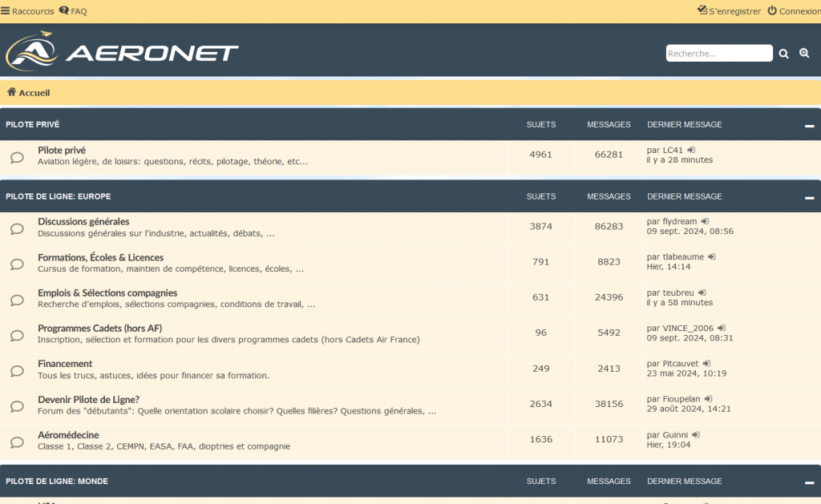This screenshot has width=821, height=504.
Task: Click the Aéromédecine forum icon
Action: point(16,441)
